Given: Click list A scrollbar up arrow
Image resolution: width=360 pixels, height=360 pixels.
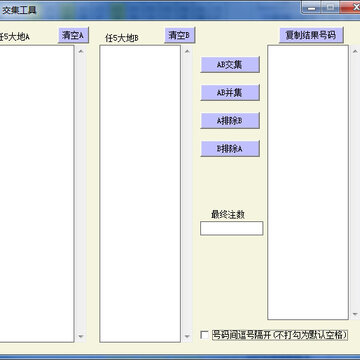Looking at the screenshot, I should (x=81, y=51).
